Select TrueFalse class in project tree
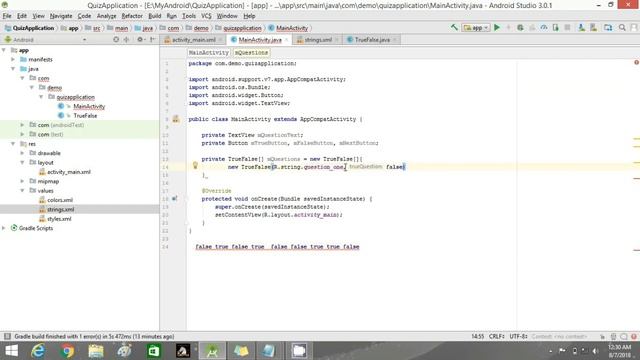The image size is (640, 360). click(x=85, y=116)
